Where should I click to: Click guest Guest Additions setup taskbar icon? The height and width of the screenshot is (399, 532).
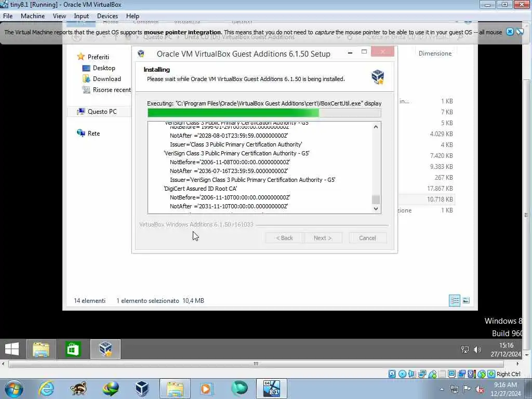tap(105, 349)
